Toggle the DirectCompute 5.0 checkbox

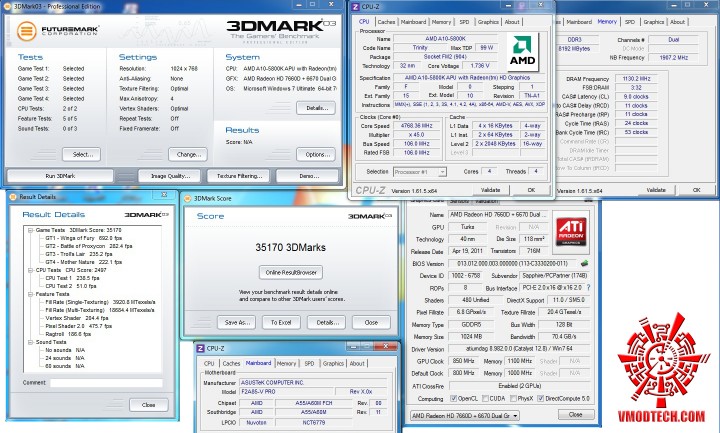point(540,399)
